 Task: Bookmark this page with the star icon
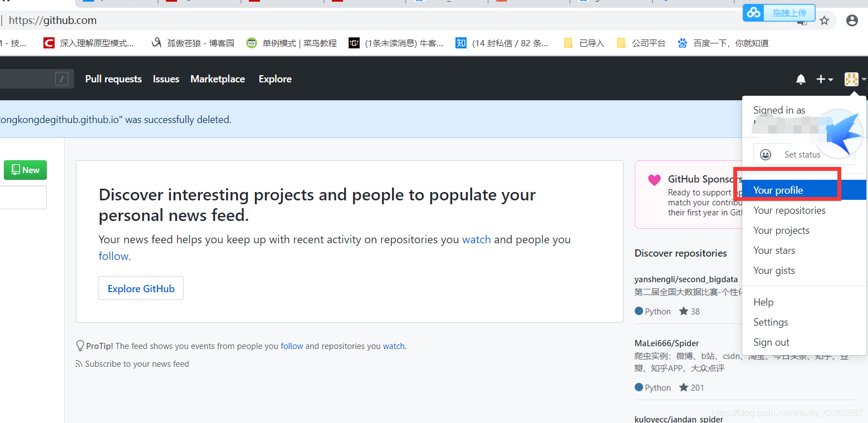pos(825,20)
